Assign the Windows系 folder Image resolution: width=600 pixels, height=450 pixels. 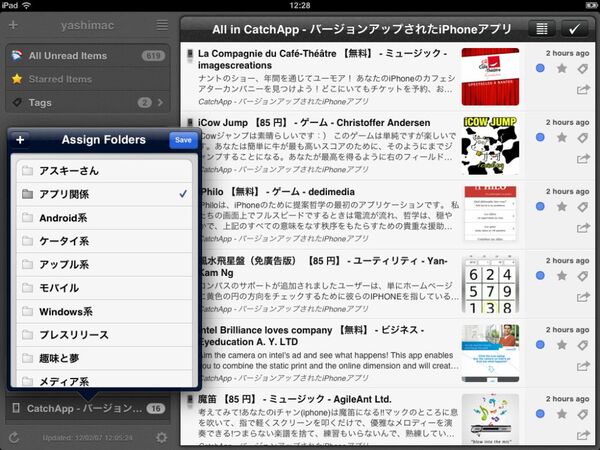tap(104, 312)
